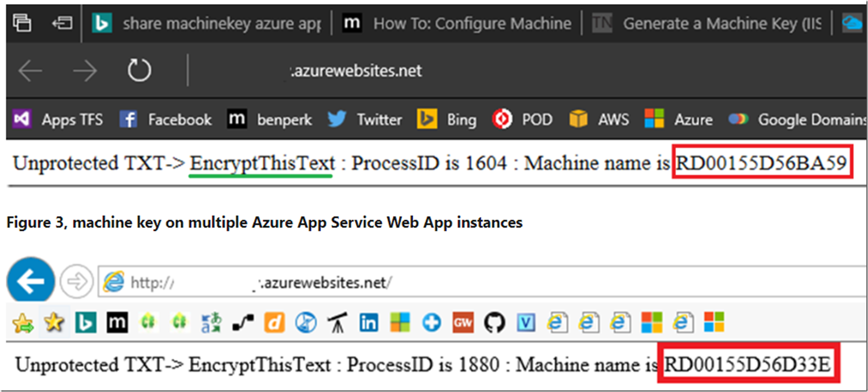Switch to 'share machinekey azure app' Bing tab
This screenshot has width=868, height=392.
(207, 23)
